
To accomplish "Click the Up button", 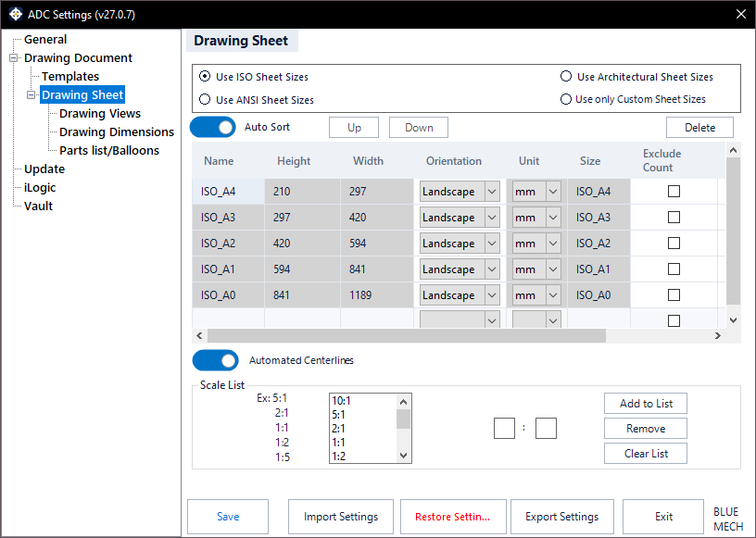I will pyautogui.click(x=354, y=127).
